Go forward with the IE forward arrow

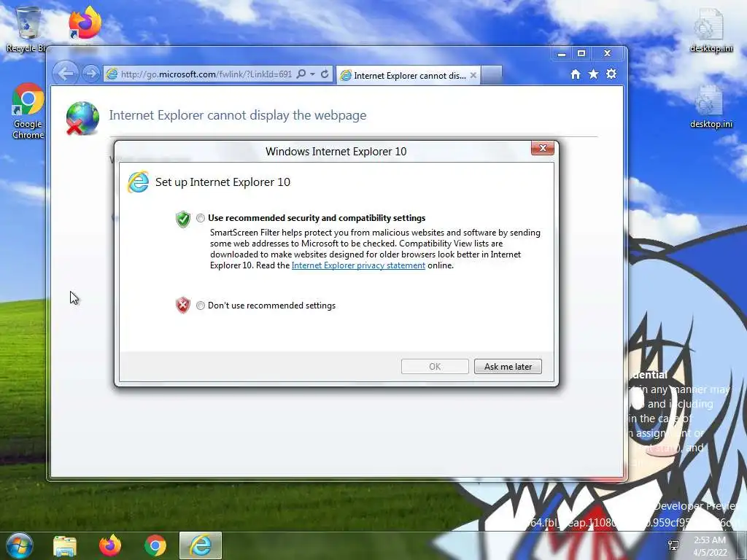coord(90,74)
